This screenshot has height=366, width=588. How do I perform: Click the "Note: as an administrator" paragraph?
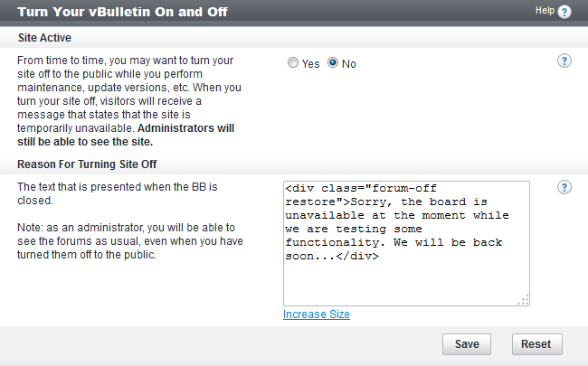pos(127,240)
